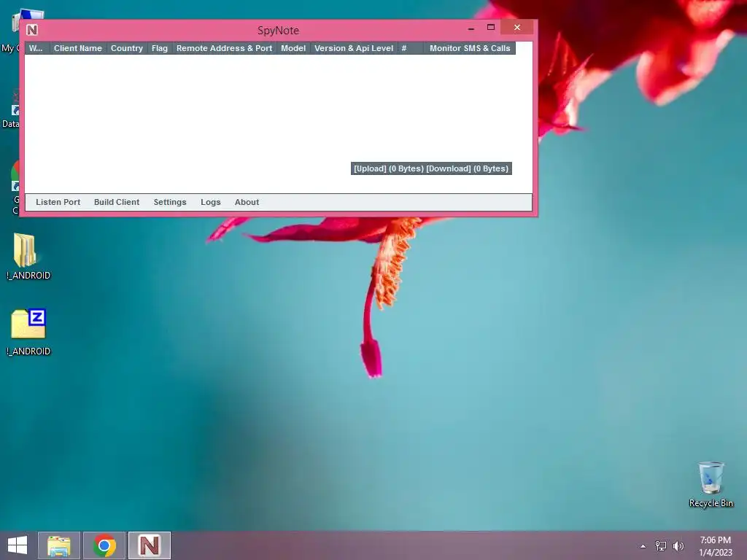Click the Model column header
This screenshot has height=560, width=747.
pyautogui.click(x=293, y=48)
